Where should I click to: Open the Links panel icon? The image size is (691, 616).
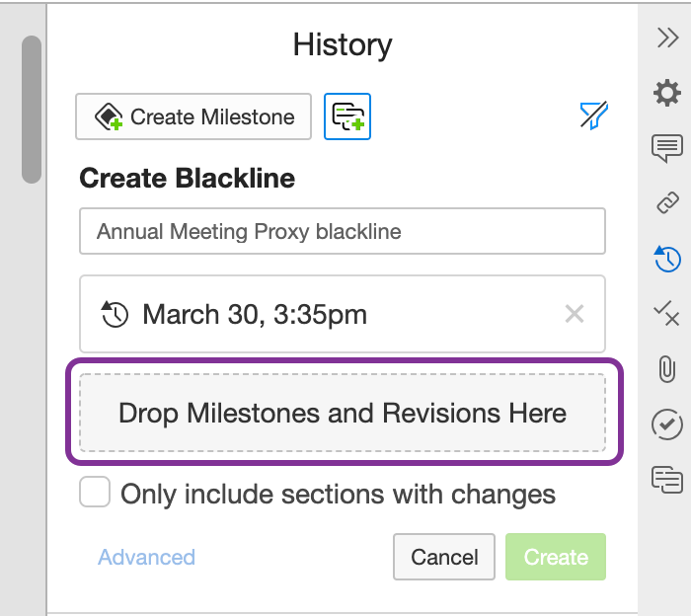click(x=667, y=203)
